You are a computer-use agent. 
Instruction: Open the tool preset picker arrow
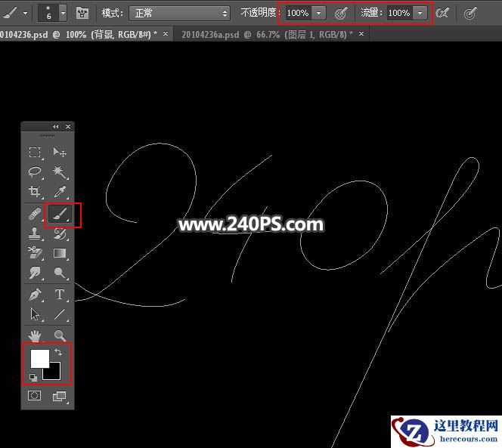coord(25,14)
